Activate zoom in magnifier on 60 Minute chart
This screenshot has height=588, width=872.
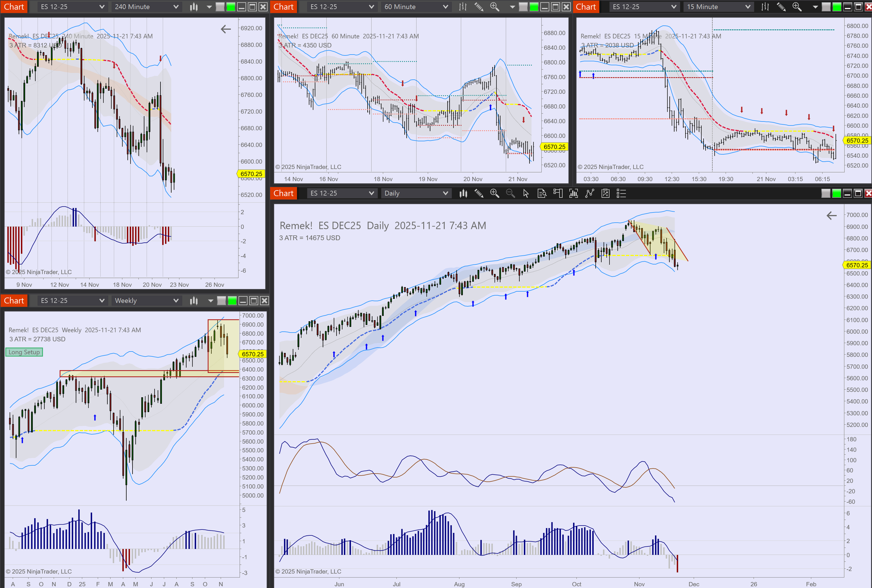(495, 7)
